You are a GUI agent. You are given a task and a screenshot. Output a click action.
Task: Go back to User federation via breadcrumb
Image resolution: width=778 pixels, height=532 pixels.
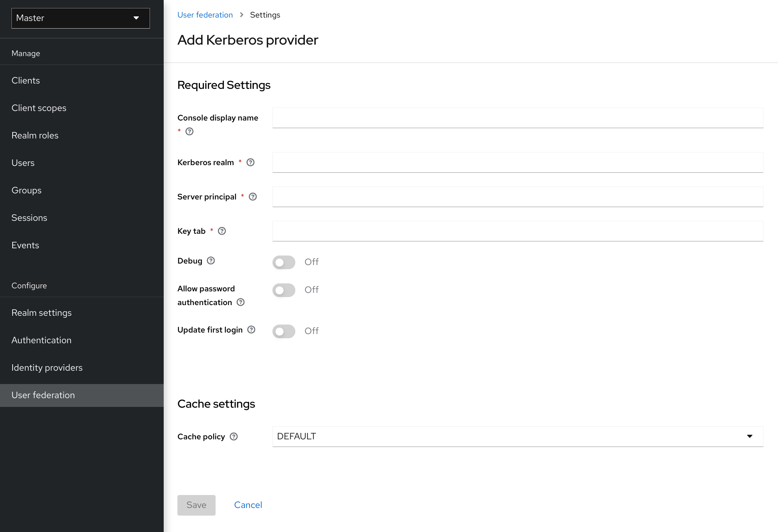[x=205, y=14]
